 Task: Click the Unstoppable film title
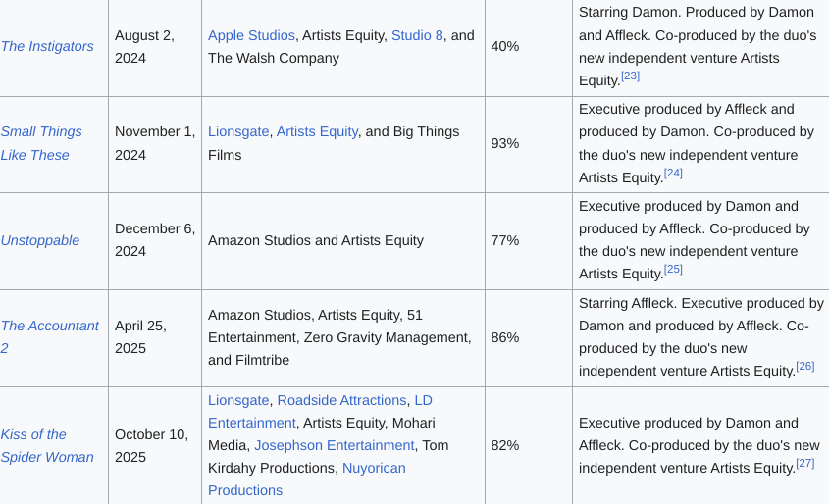(40, 240)
